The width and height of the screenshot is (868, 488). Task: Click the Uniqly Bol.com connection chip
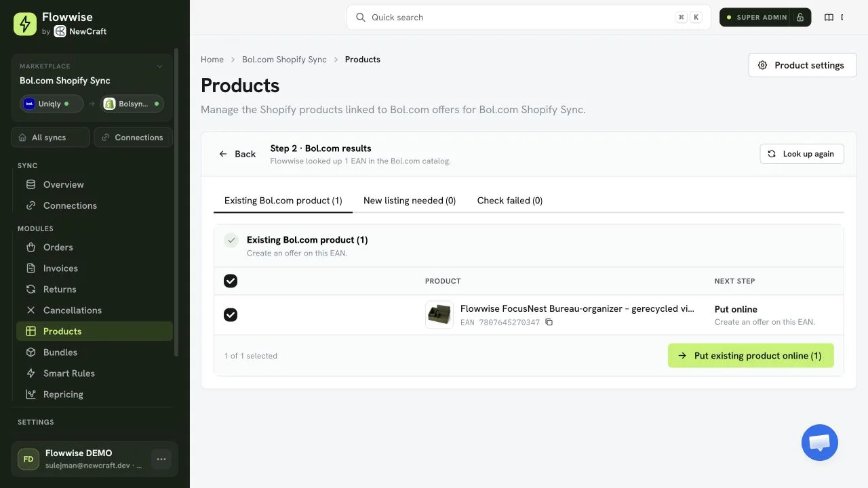coord(52,104)
